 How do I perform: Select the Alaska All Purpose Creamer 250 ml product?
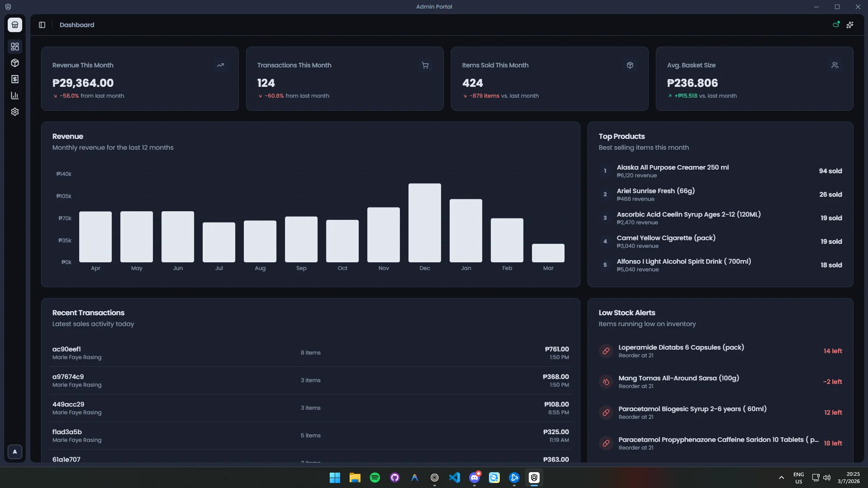[721, 171]
